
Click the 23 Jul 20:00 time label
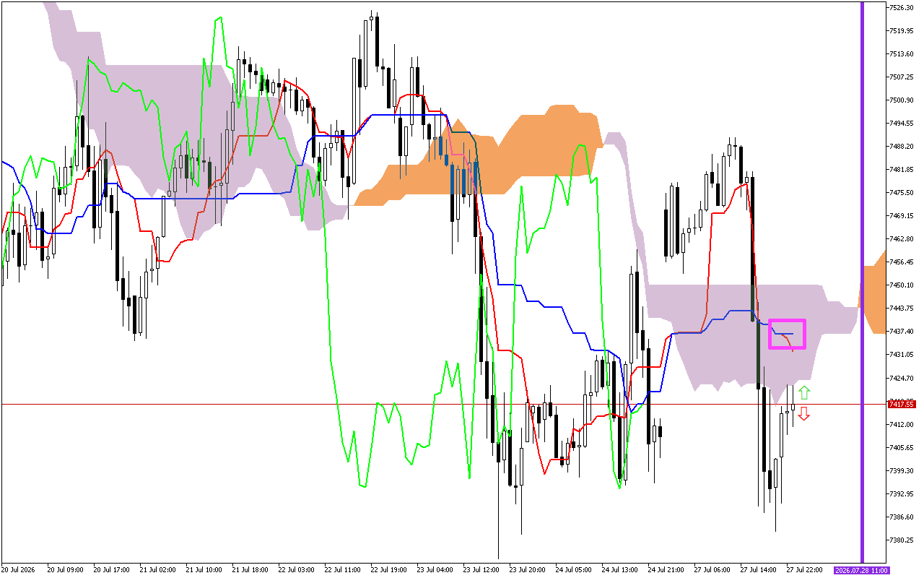point(527,570)
